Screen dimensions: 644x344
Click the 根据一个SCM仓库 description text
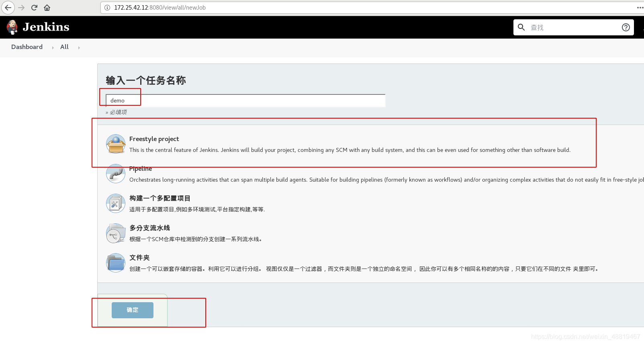point(196,239)
